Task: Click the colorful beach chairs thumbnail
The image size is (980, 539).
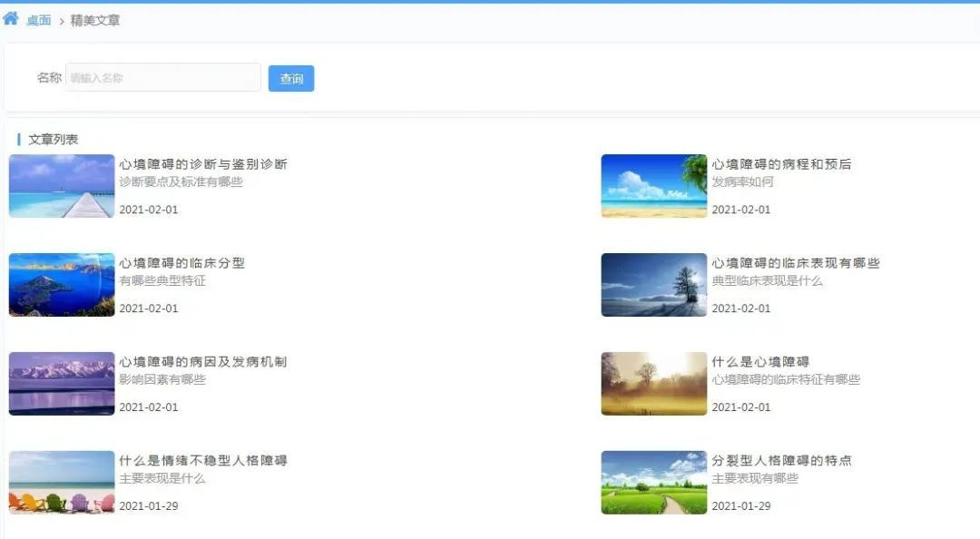Action: tap(62, 483)
